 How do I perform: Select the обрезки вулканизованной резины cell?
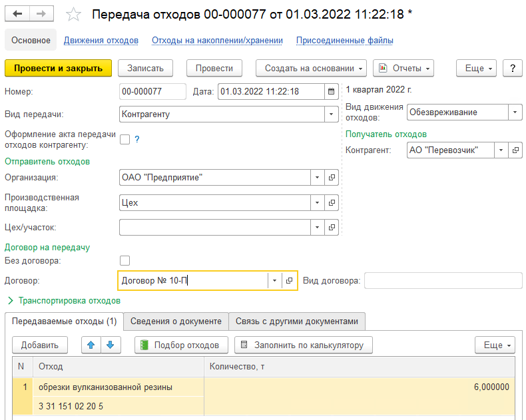pos(119,387)
